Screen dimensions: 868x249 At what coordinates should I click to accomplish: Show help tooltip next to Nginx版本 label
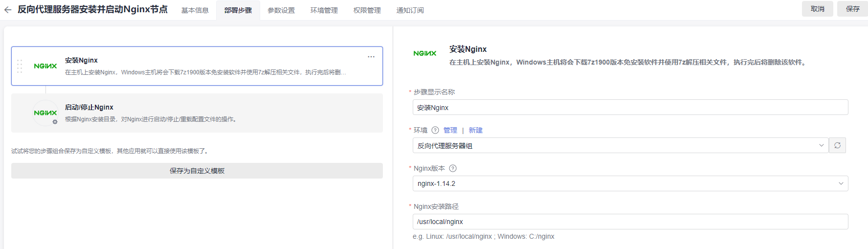(x=453, y=168)
